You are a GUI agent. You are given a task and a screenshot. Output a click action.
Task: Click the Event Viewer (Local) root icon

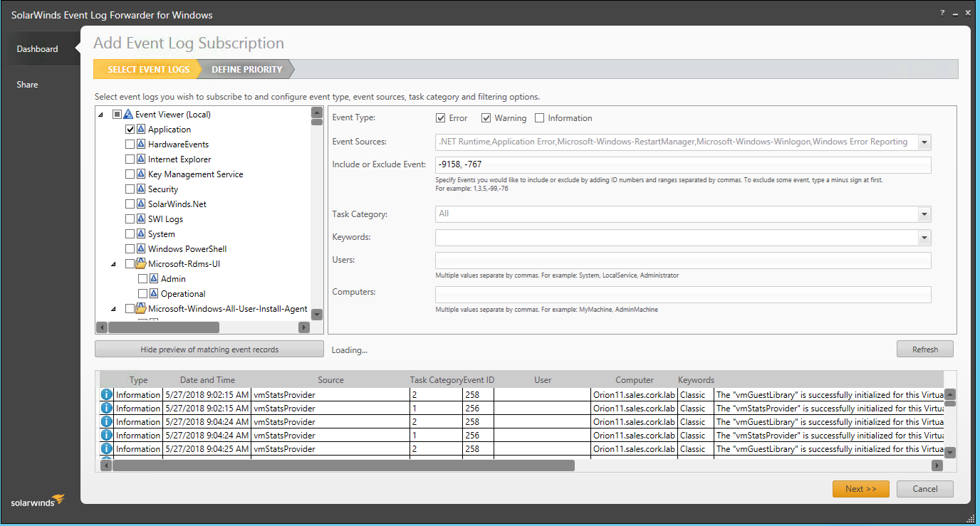128,114
